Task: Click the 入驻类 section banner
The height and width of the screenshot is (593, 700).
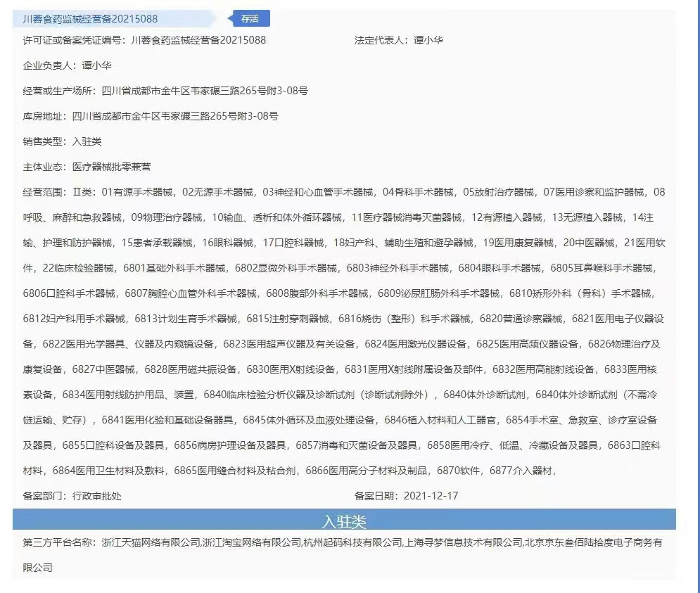Action: (x=344, y=521)
